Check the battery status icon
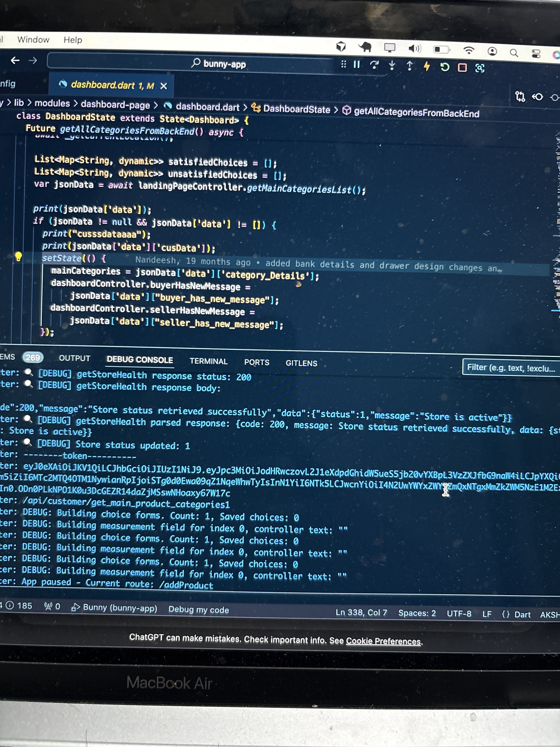 point(441,50)
